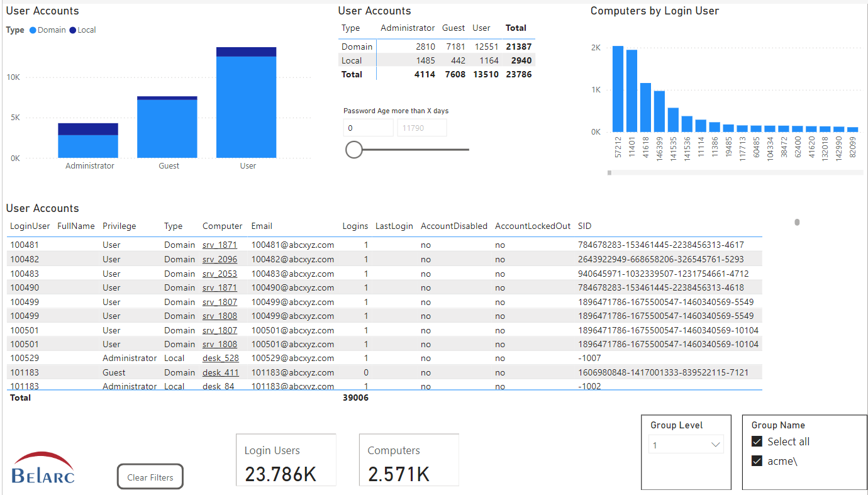Toggle the Select all checkbox
This screenshot has width=868, height=495.
(x=757, y=442)
